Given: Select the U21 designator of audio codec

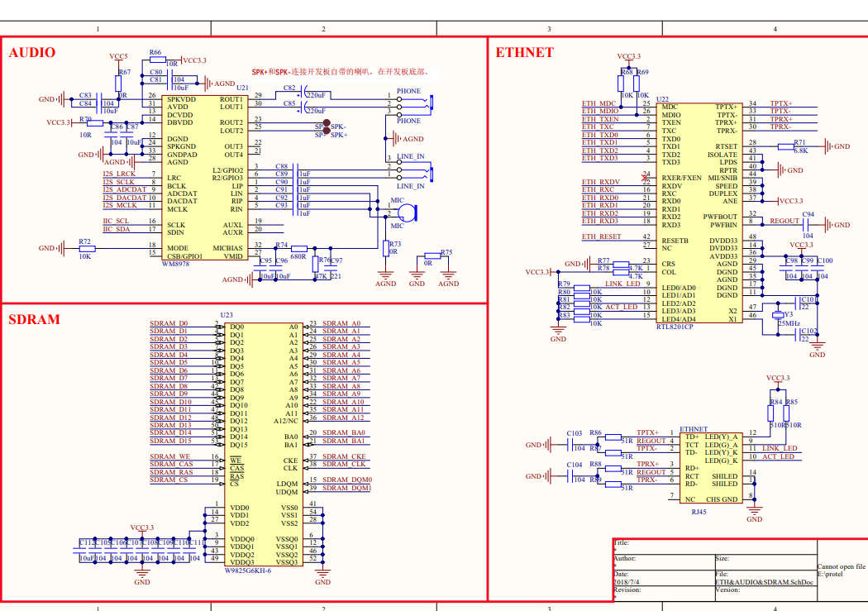Looking at the screenshot, I should 242,88.
